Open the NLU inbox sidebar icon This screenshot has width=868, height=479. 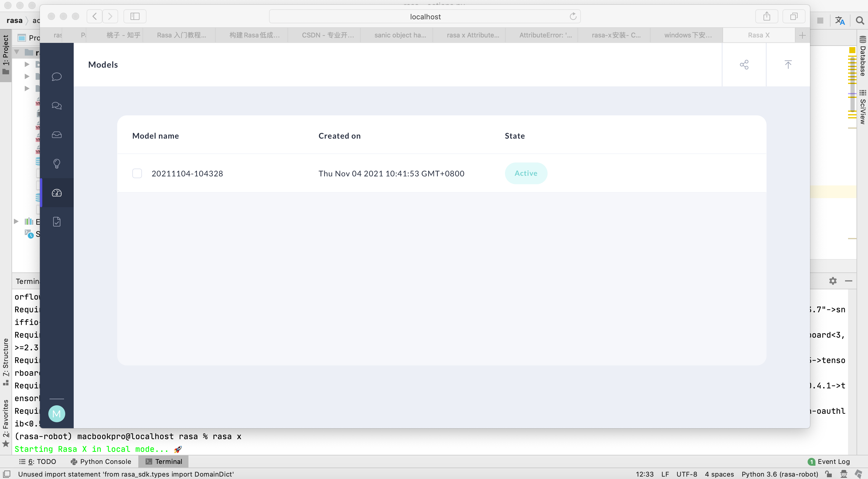pyautogui.click(x=56, y=135)
